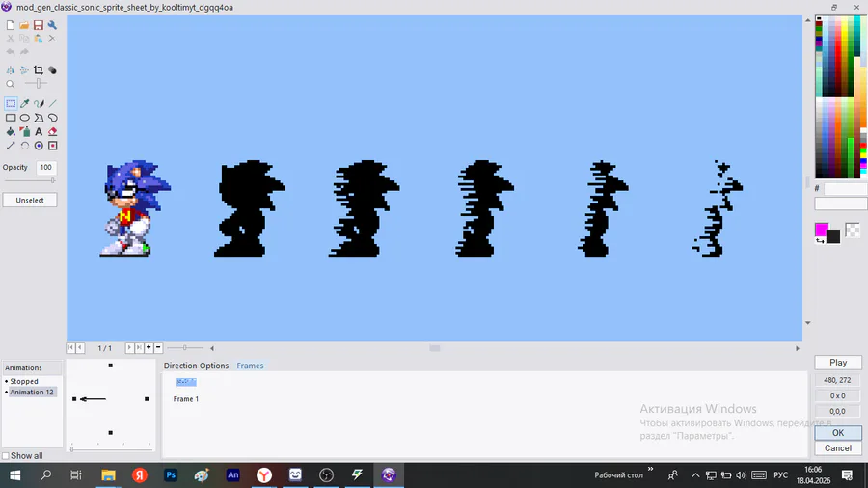
Task: Select the freehand Brush tool
Action: pyautogui.click(x=39, y=103)
